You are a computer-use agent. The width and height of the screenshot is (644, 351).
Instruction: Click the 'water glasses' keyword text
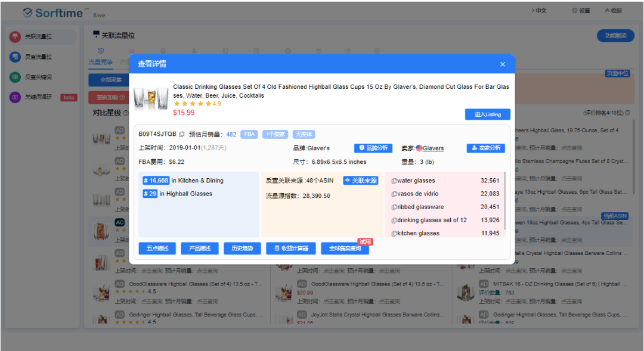tap(416, 181)
